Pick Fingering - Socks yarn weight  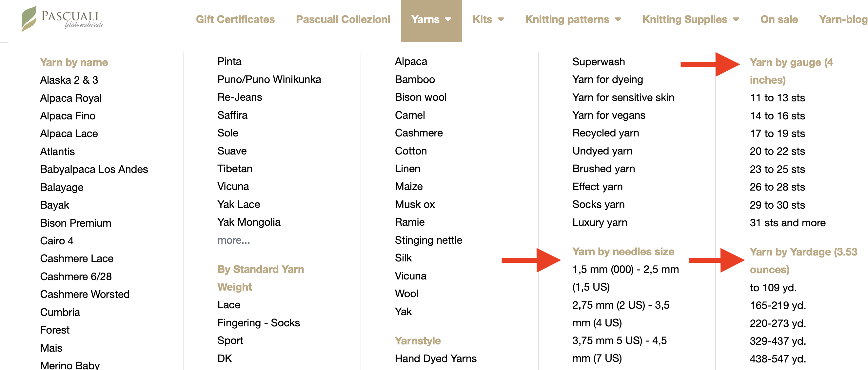pyautogui.click(x=258, y=323)
